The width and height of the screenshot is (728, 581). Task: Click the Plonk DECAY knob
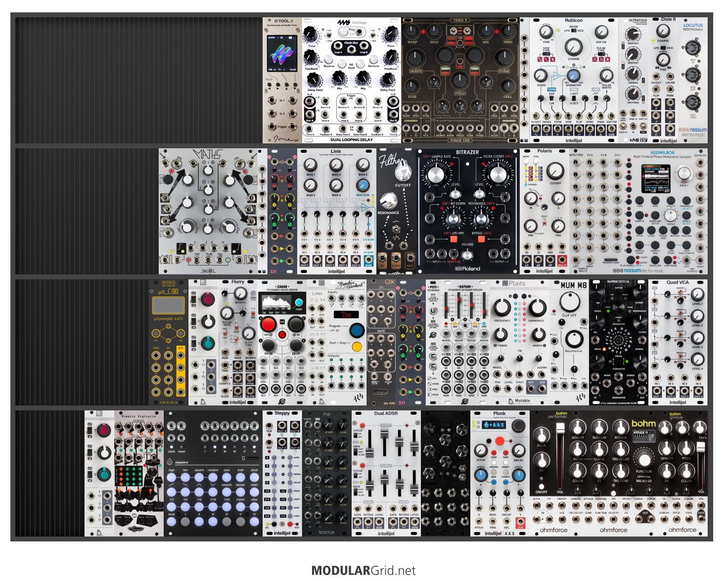tap(518, 450)
